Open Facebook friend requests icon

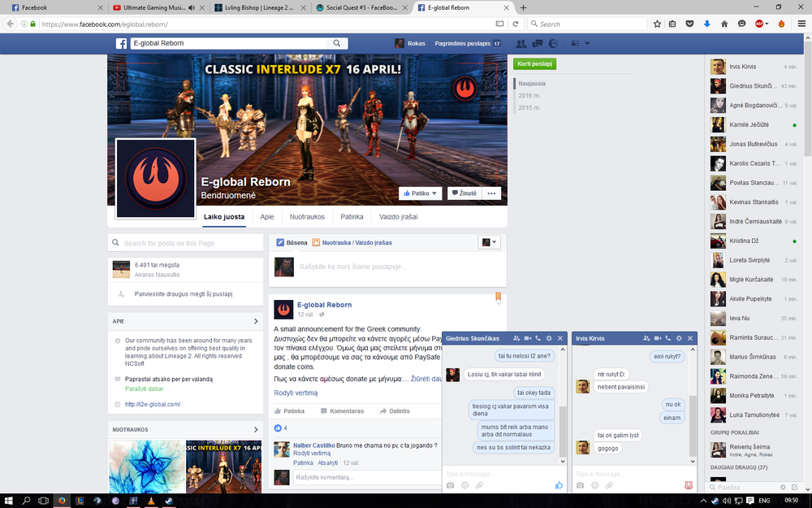(520, 43)
